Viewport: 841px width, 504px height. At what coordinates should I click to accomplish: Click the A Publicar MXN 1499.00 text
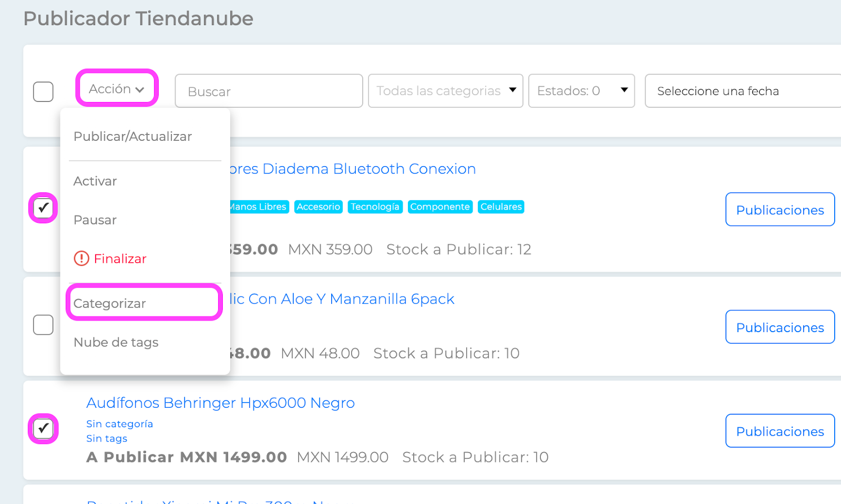[187, 457]
